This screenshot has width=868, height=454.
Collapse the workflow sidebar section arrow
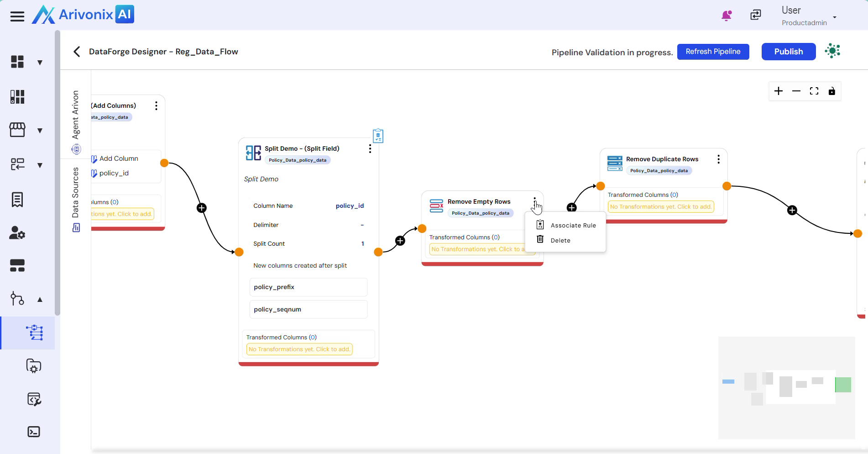[x=40, y=300]
